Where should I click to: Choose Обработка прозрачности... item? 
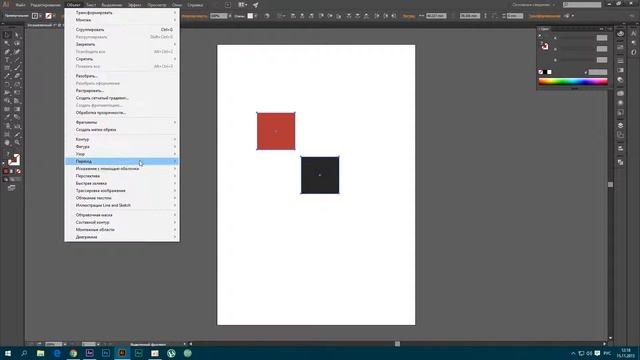point(122,113)
